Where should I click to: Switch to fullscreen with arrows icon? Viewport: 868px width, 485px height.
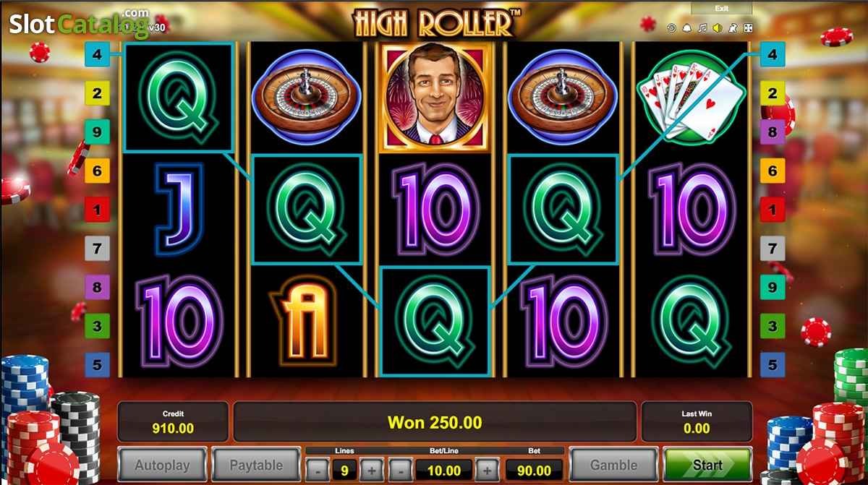748,28
